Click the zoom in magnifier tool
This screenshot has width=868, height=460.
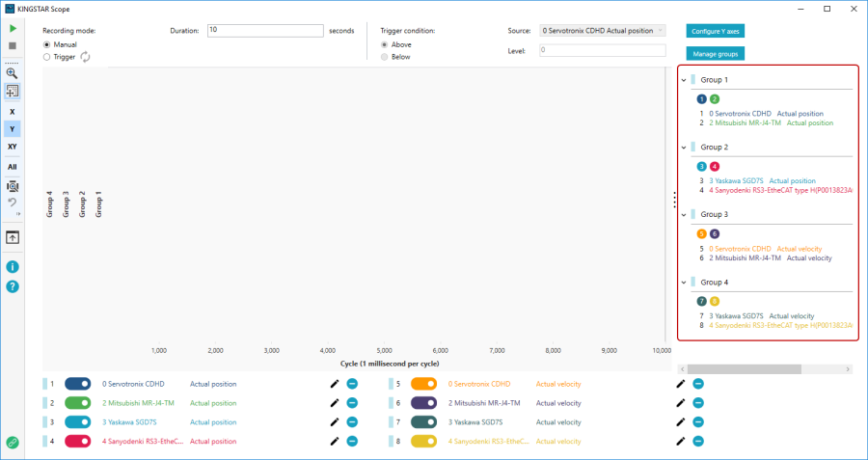tap(13, 73)
